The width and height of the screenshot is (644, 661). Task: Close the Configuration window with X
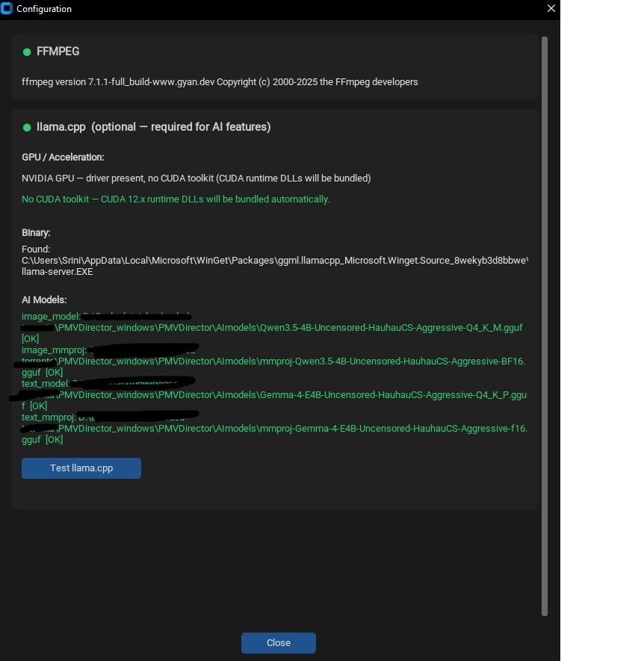(551, 8)
